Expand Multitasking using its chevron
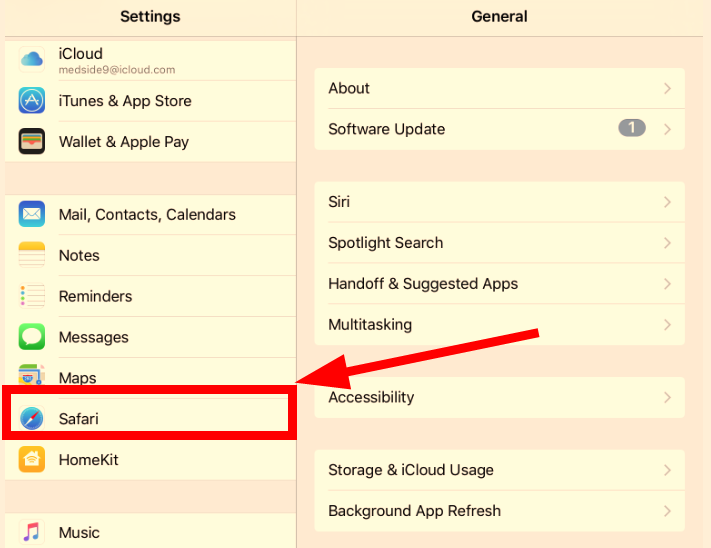Viewport: 711px width, 548px height. coord(667,325)
